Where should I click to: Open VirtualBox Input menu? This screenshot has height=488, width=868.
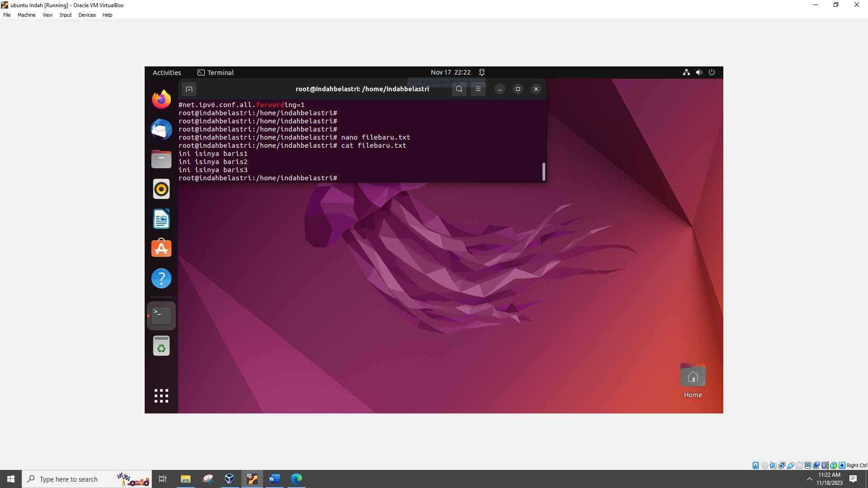(x=66, y=15)
